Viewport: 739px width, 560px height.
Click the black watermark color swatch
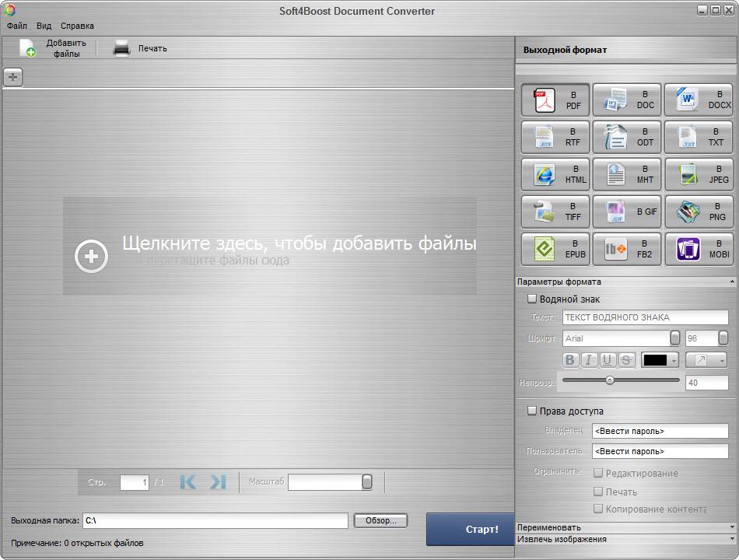[x=655, y=361]
